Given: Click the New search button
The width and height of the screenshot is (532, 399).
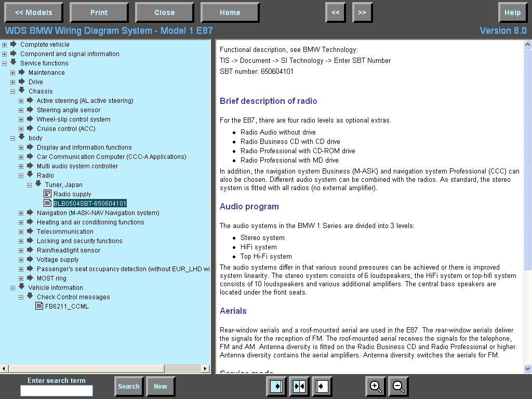Looking at the screenshot, I should pos(161,387).
